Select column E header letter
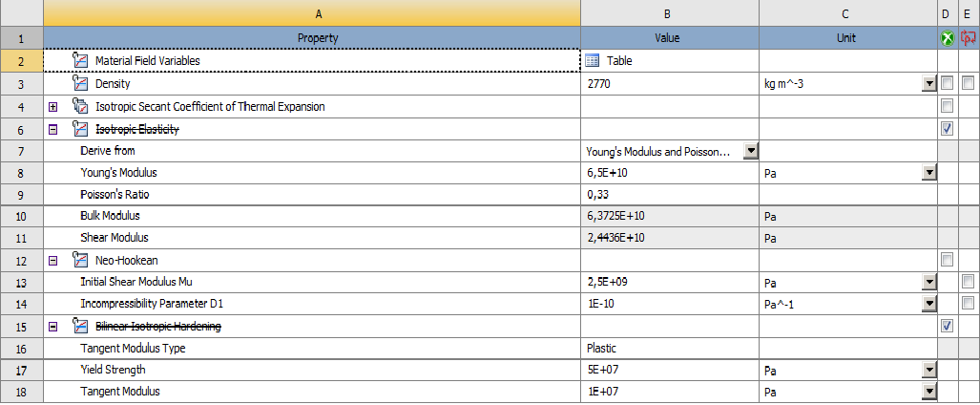980x405 pixels. [969, 13]
